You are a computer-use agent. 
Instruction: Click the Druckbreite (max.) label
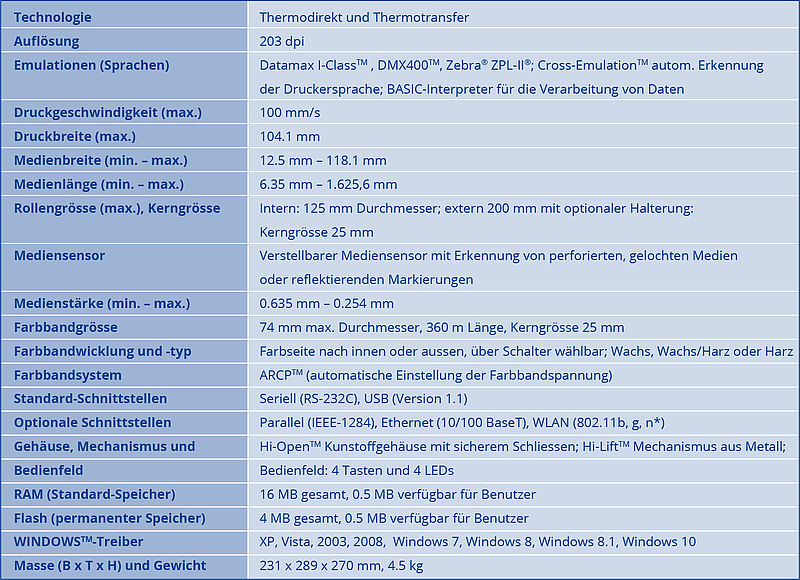pos(75,136)
